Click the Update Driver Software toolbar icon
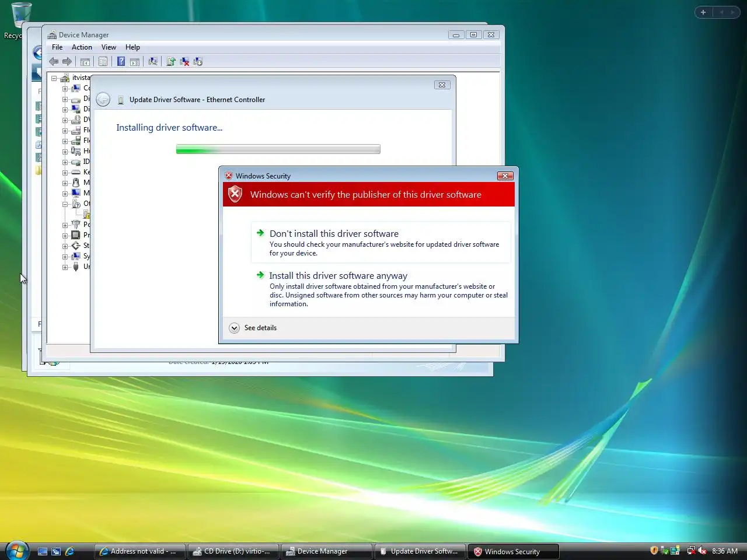747x560 pixels. pyautogui.click(x=171, y=61)
